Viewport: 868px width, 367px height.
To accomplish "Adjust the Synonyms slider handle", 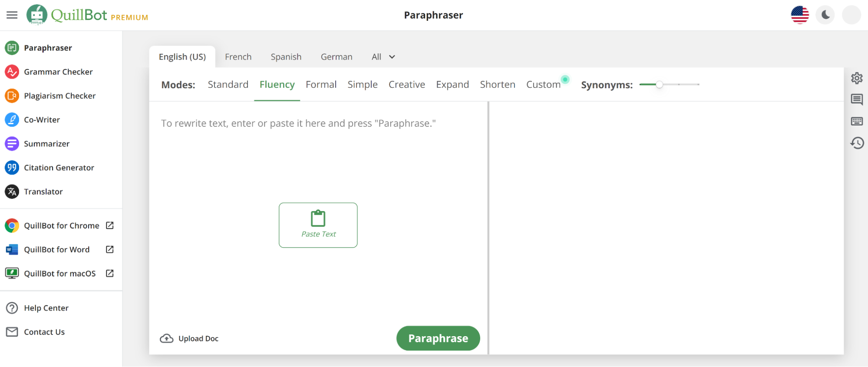I will tap(659, 85).
